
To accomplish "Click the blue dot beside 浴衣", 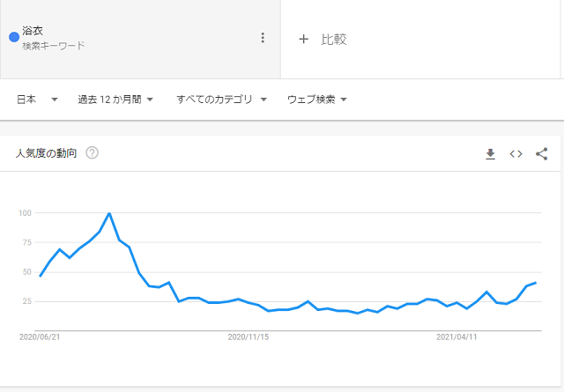I will (x=14, y=37).
